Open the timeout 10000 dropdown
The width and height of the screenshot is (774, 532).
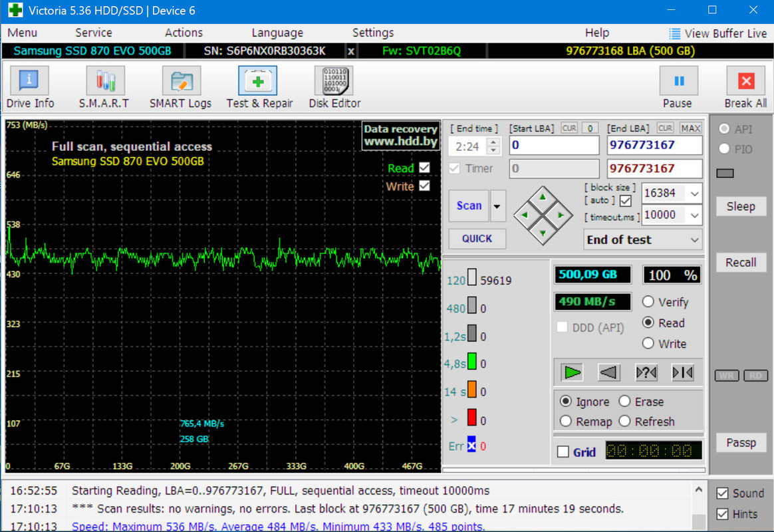694,215
